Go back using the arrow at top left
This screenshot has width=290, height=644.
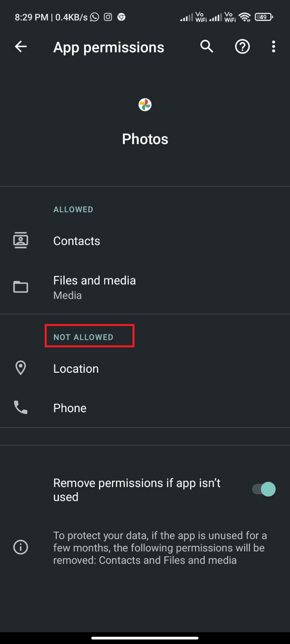(21, 47)
